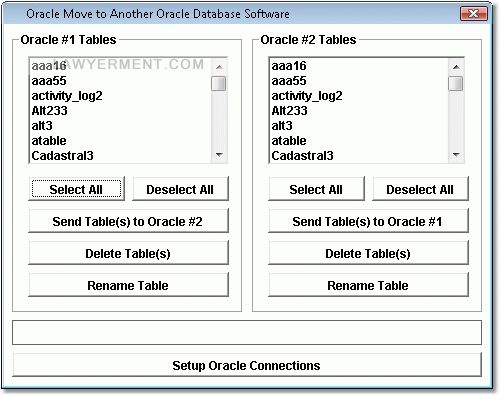Screen dimensions: 500x396
Task: Select atable in Oracle #2 Tables list
Action: 359,141
